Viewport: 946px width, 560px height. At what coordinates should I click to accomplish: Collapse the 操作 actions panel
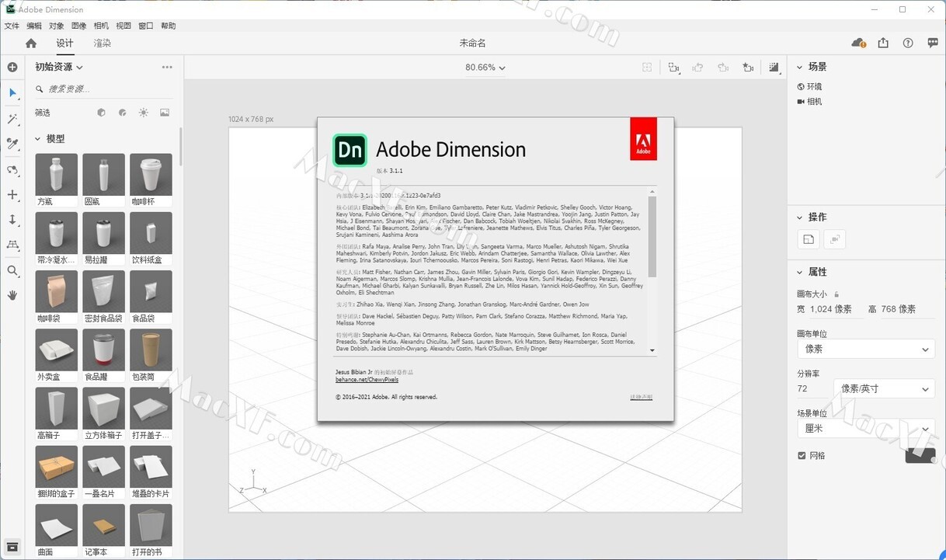click(x=800, y=217)
